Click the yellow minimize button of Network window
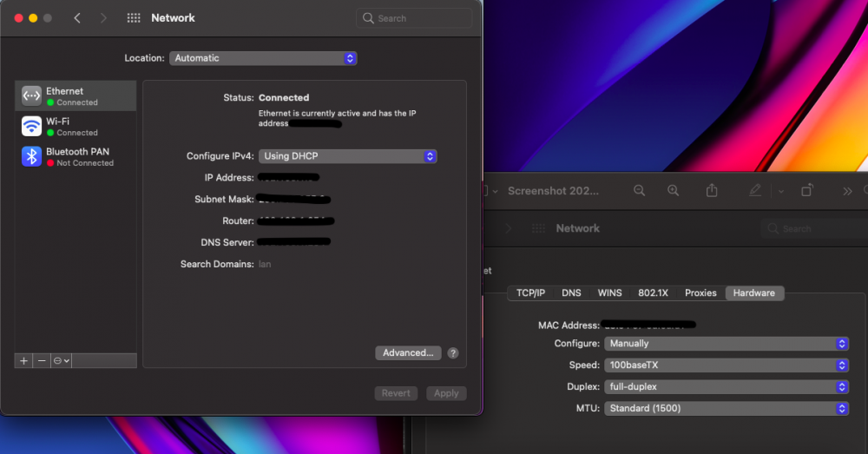Viewport: 868px width, 454px height. point(33,18)
